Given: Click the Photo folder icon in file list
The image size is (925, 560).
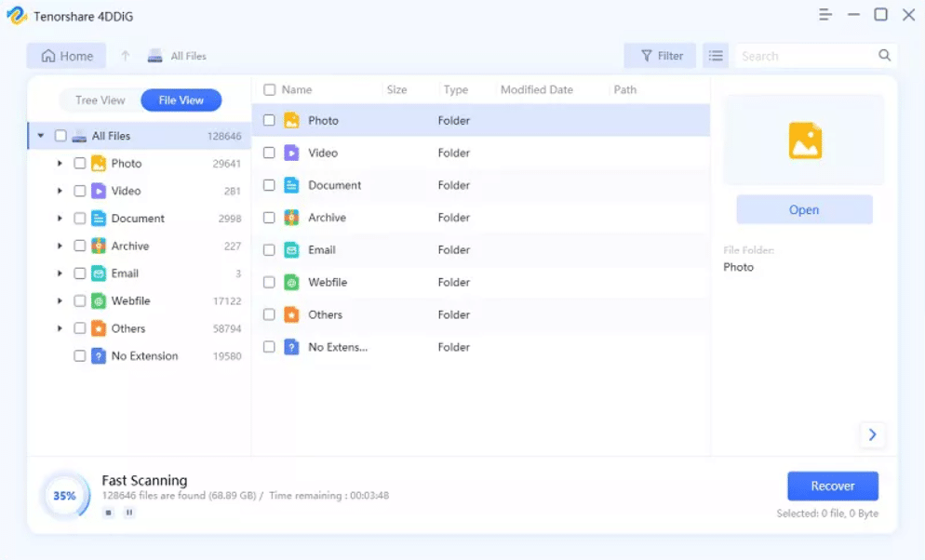Looking at the screenshot, I should pos(291,120).
